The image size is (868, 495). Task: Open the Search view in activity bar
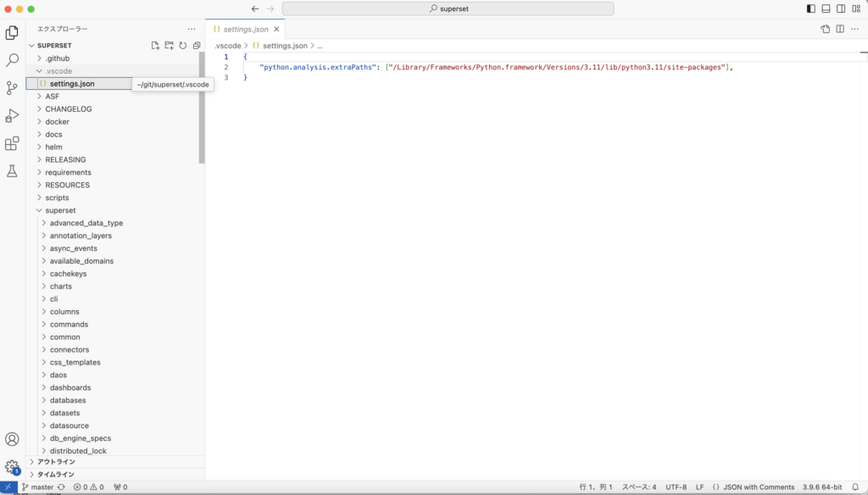click(x=12, y=60)
